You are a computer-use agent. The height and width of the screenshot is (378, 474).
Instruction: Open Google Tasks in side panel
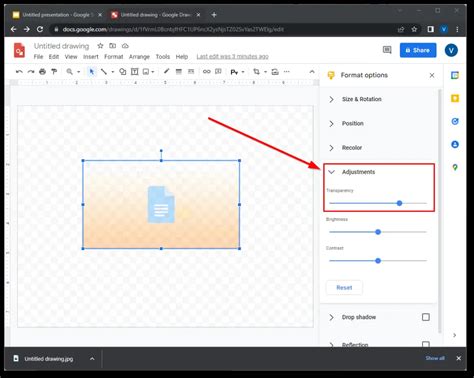tap(455, 121)
